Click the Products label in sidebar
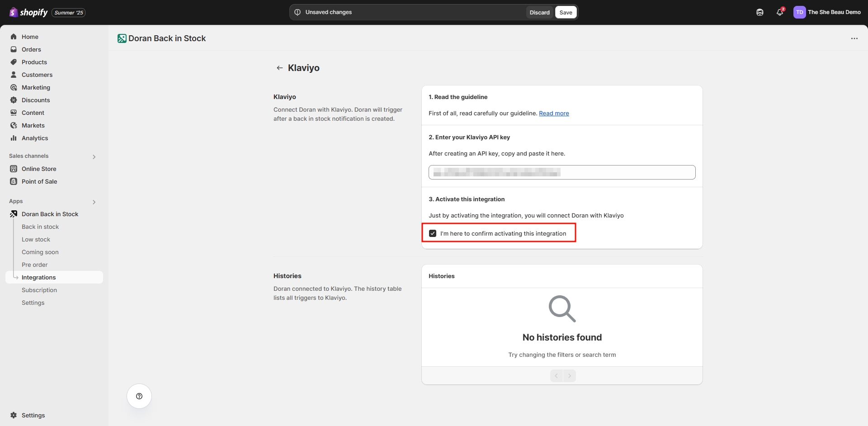The width and height of the screenshot is (868, 426). [x=34, y=62]
